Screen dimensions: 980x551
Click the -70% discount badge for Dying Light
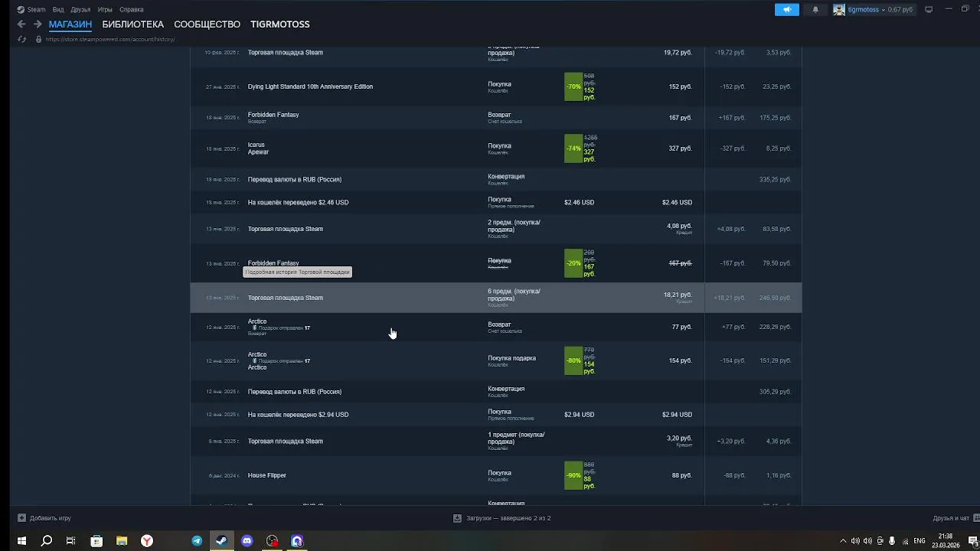[x=573, y=87]
